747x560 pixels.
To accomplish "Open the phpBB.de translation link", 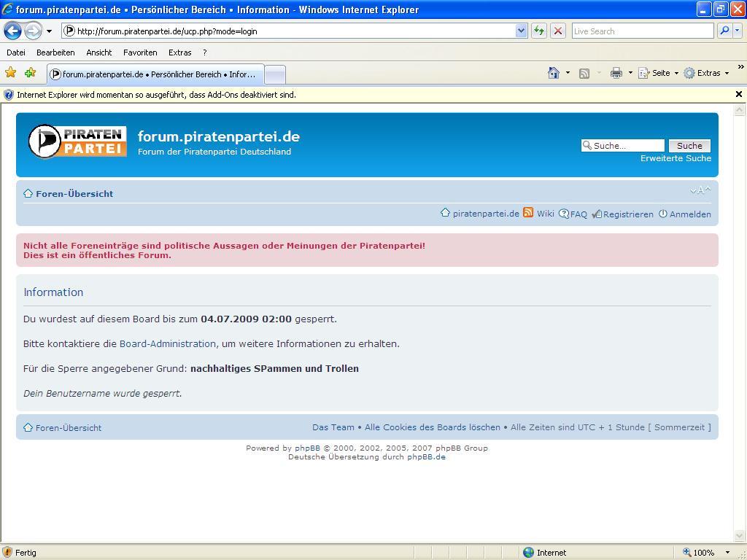I will pos(426,456).
